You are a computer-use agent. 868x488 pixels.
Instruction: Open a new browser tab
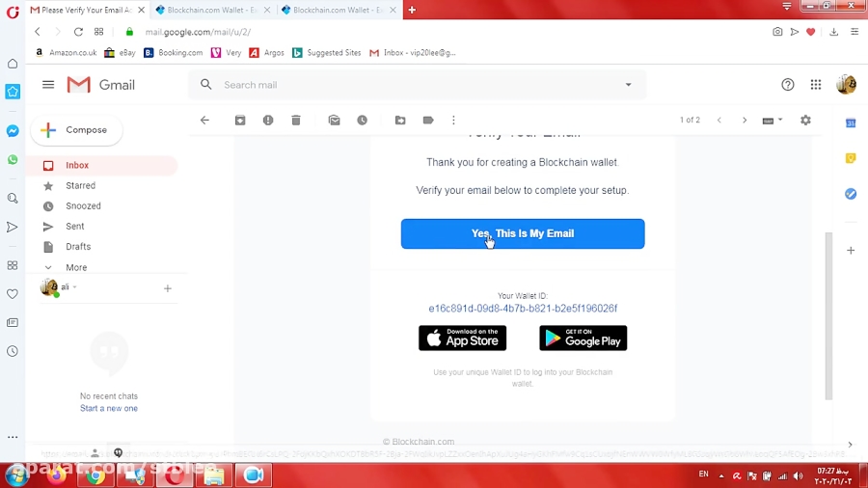pos(412,10)
